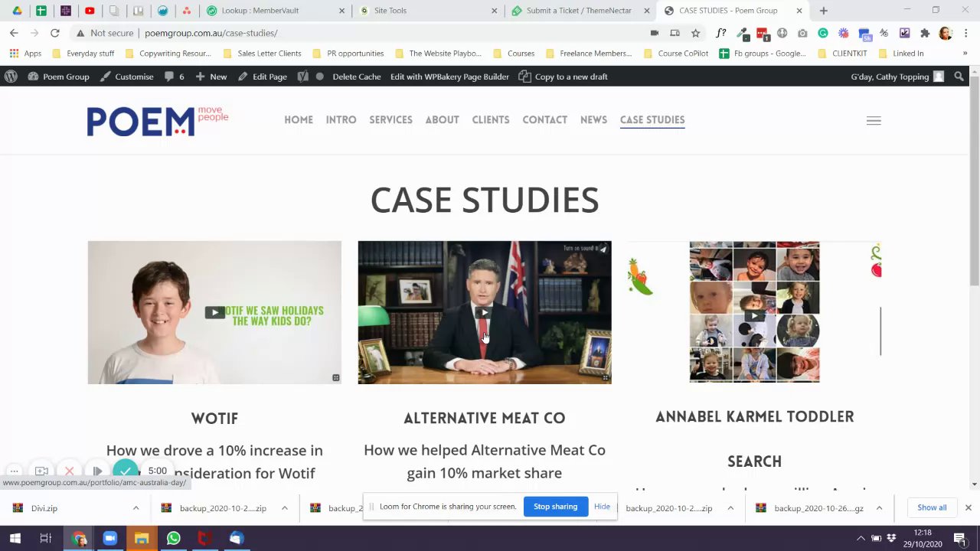Switch to the Submit a Ticket / ThemeNectar tab
Viewport: 980px width, 551px height.
(x=581, y=11)
